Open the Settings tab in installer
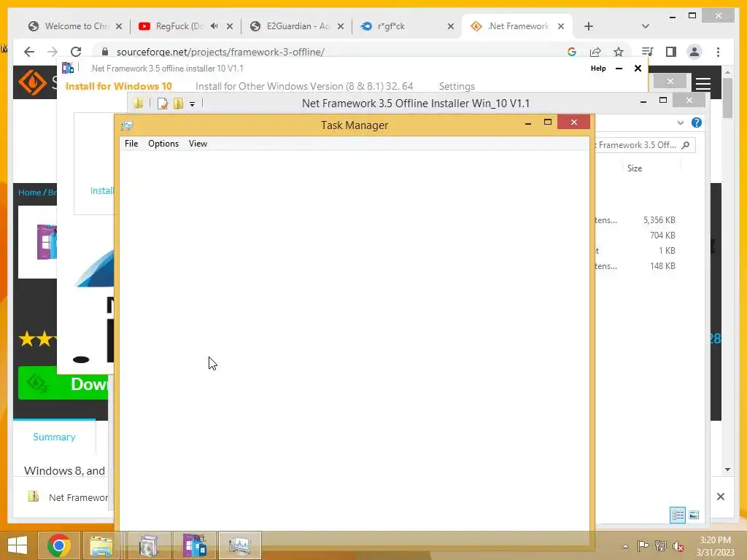 pyautogui.click(x=457, y=86)
